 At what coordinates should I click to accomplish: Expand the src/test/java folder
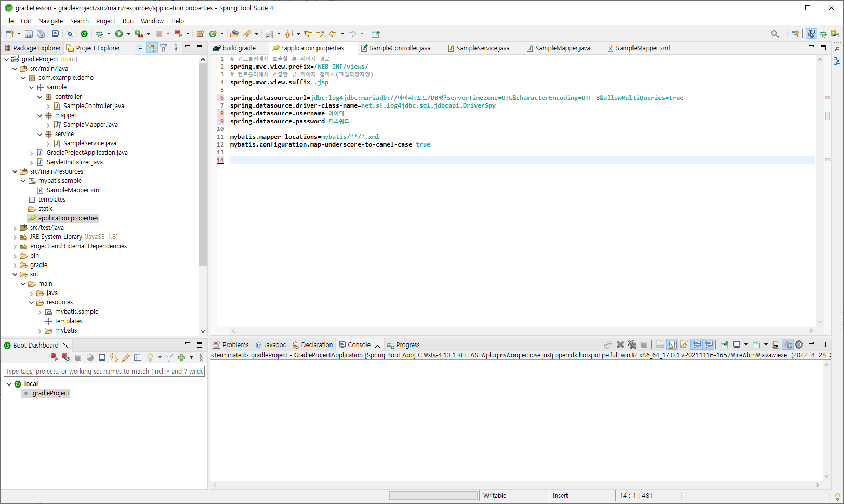point(15,228)
